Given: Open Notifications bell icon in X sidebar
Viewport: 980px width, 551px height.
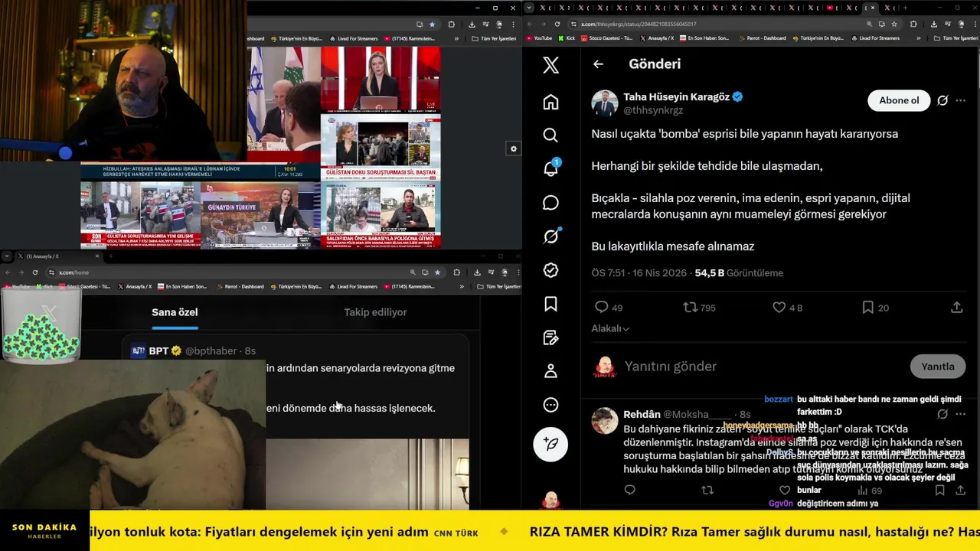Looking at the screenshot, I should point(551,168).
